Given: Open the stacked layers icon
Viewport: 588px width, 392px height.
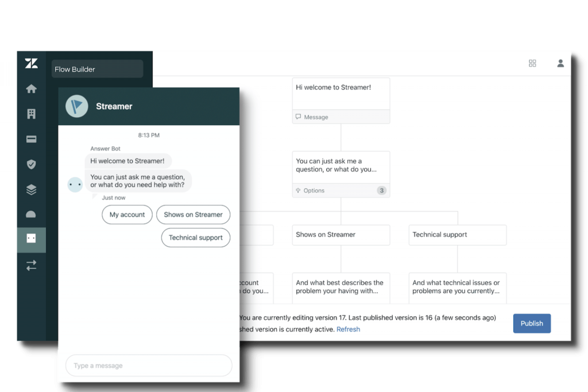Looking at the screenshot, I should (32, 189).
